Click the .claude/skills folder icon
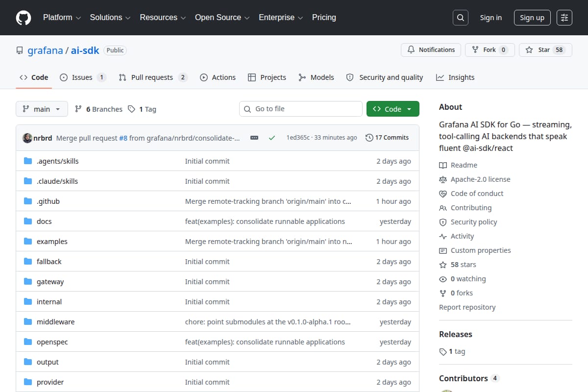The image size is (588, 392). click(x=28, y=181)
